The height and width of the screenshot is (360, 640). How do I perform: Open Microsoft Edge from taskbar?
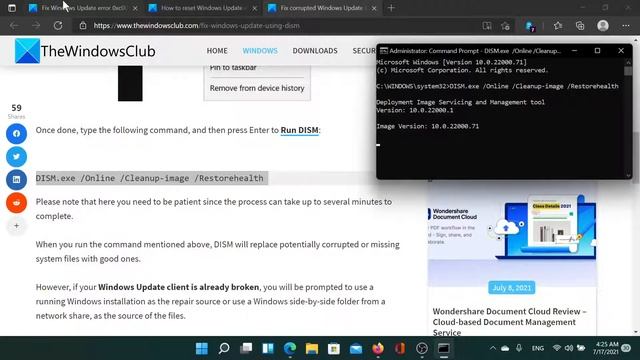(290, 348)
